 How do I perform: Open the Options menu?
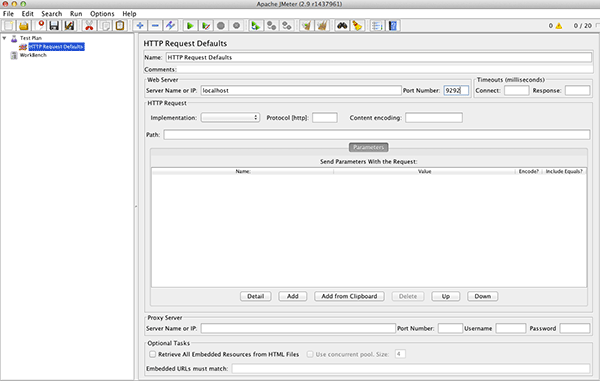(102, 13)
